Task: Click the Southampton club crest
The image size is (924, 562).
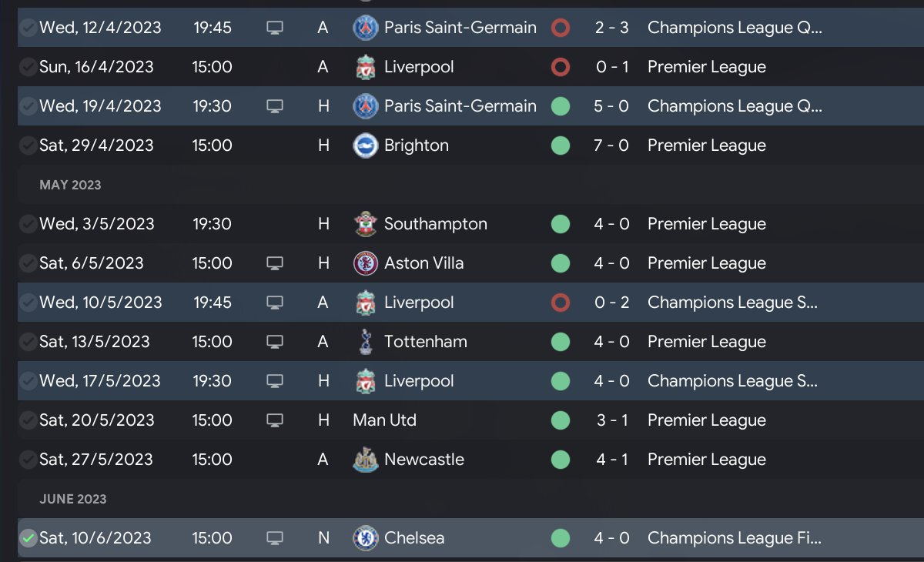Action: pos(365,224)
